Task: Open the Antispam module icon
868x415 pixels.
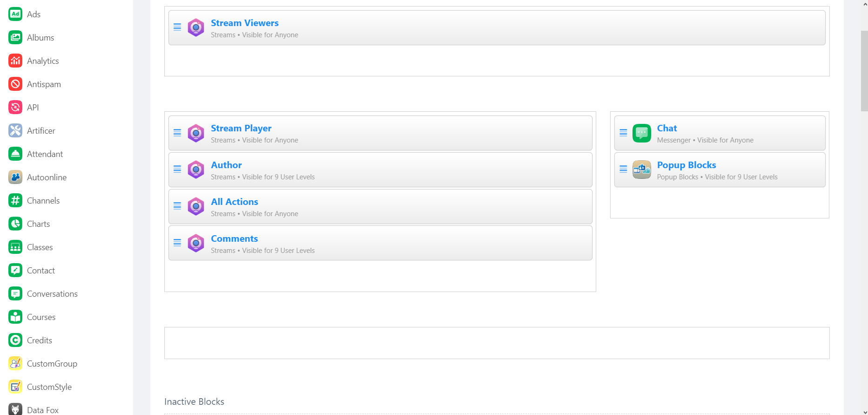Action: pyautogui.click(x=15, y=84)
